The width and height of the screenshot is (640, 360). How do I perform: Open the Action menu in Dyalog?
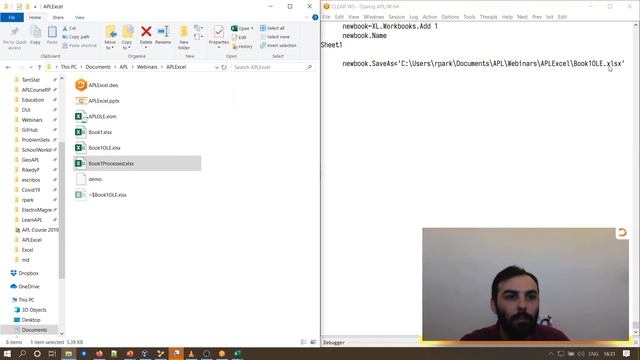click(x=429, y=17)
